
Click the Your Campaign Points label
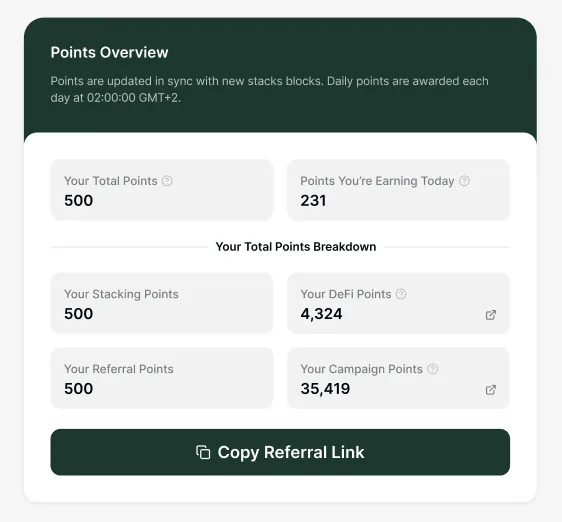click(x=362, y=369)
